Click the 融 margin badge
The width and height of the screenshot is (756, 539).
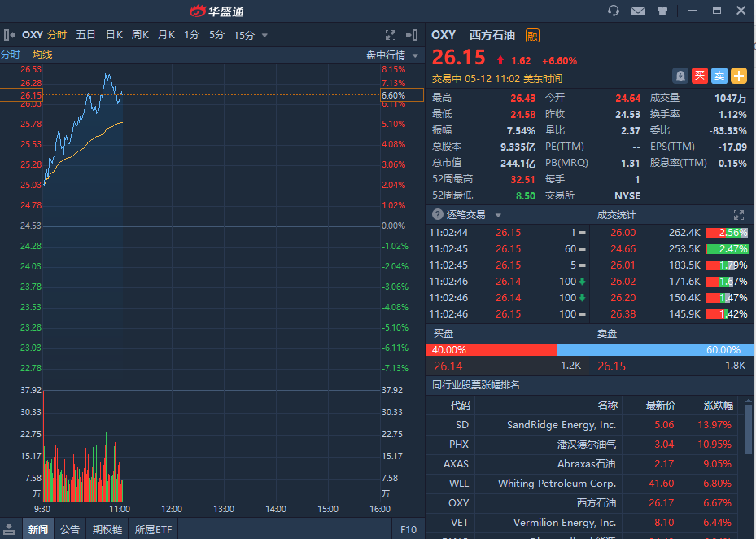point(532,35)
